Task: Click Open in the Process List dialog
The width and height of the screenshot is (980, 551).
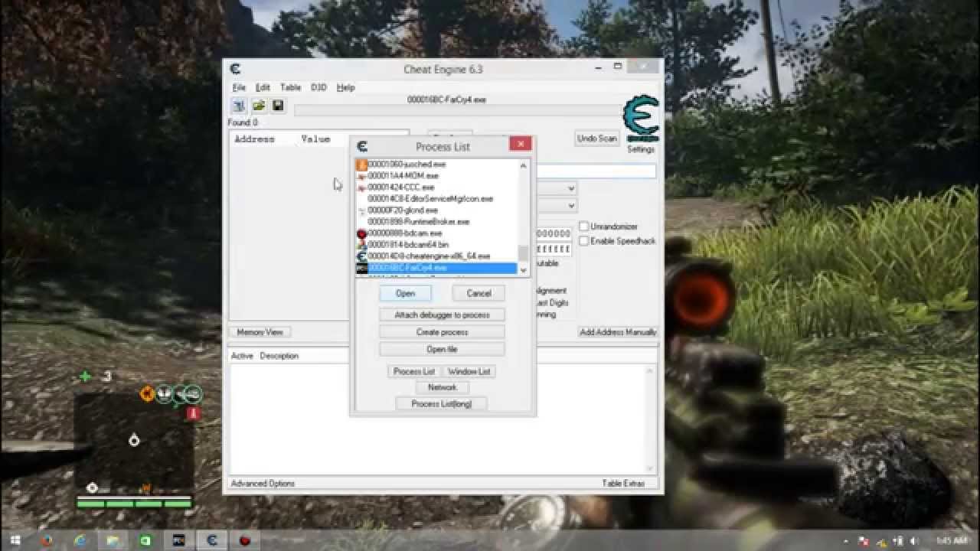Action: coord(405,293)
